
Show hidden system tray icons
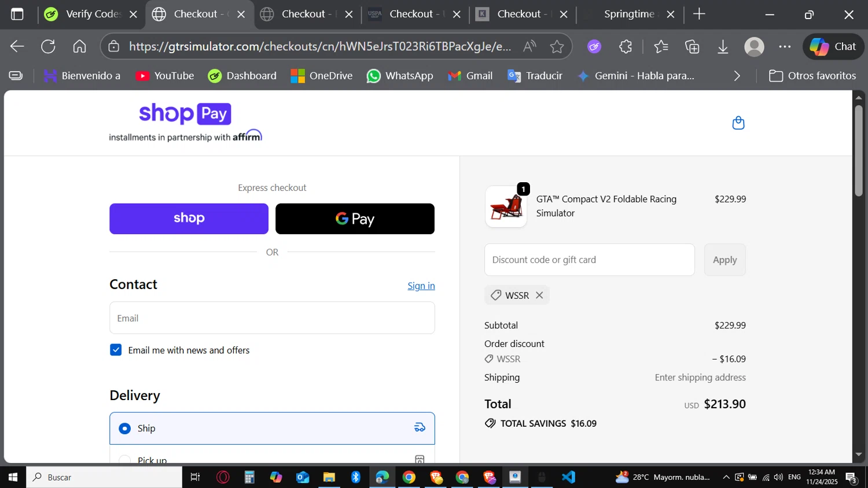point(726,477)
